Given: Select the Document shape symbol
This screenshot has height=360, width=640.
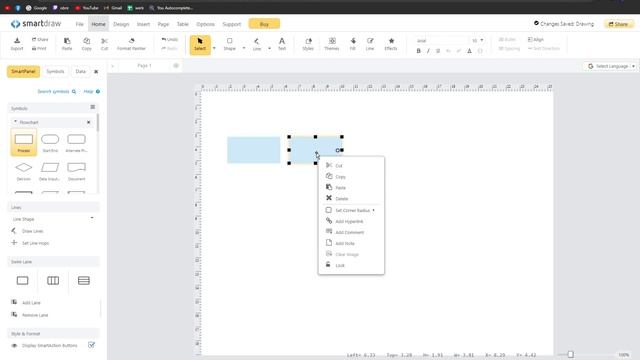Looking at the screenshot, I should [76, 171].
